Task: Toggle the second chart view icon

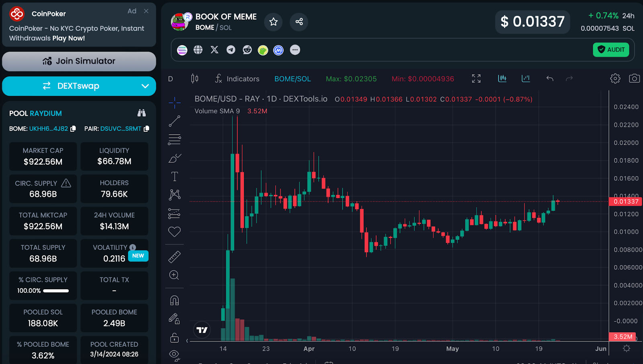Action: click(x=526, y=79)
